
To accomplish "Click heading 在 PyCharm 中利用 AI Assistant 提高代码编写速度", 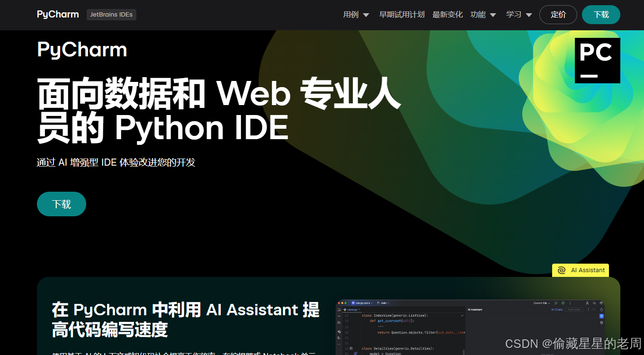I will pyautogui.click(x=186, y=319).
